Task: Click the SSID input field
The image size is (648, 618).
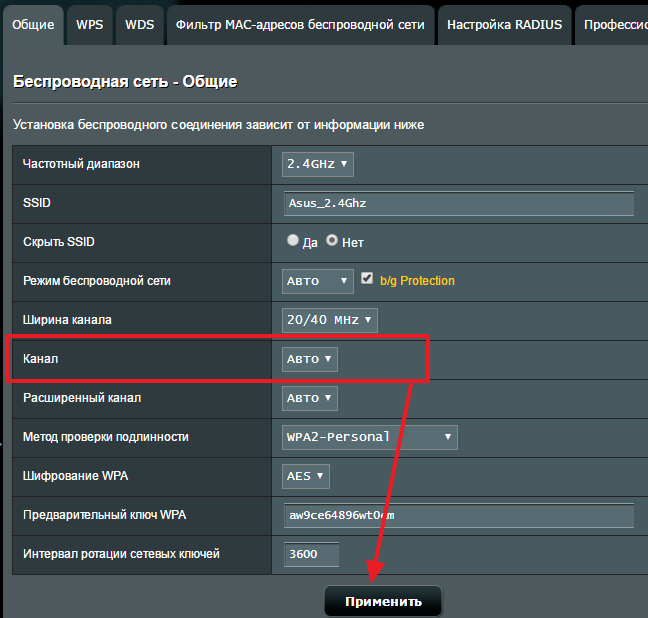Action: 458,203
